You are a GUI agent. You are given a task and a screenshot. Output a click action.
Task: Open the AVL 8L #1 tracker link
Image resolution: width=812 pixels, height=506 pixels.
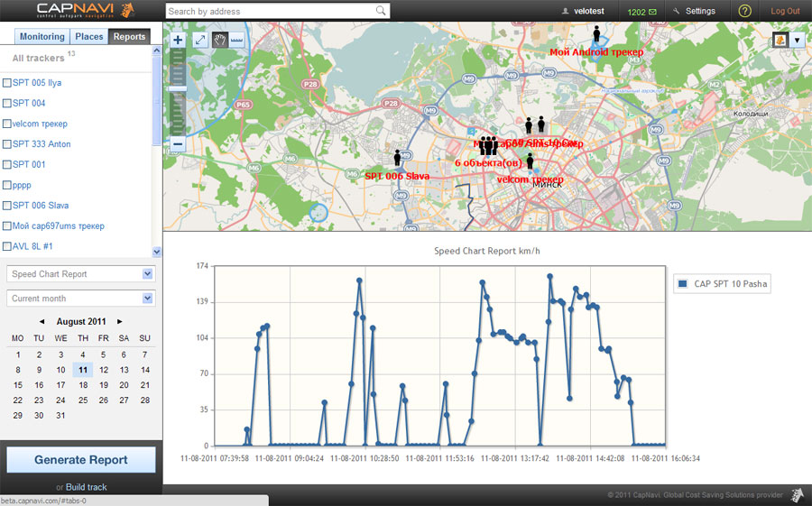[x=32, y=246]
